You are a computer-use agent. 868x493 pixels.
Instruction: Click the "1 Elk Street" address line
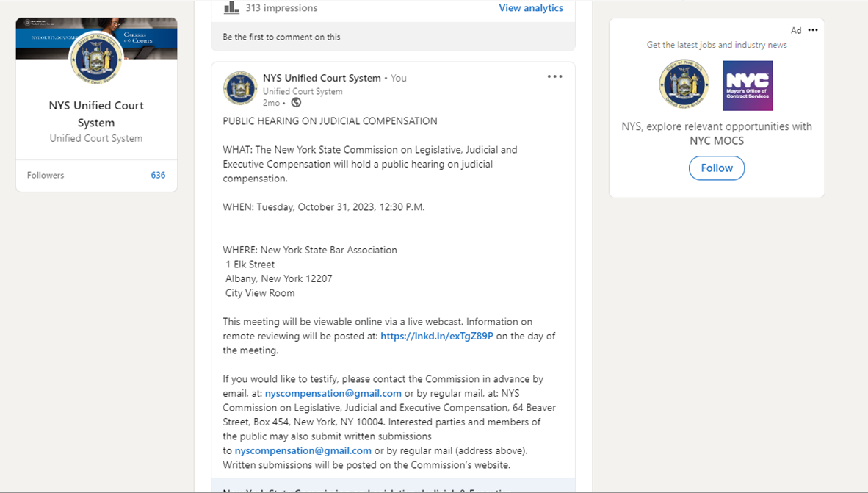(250, 265)
